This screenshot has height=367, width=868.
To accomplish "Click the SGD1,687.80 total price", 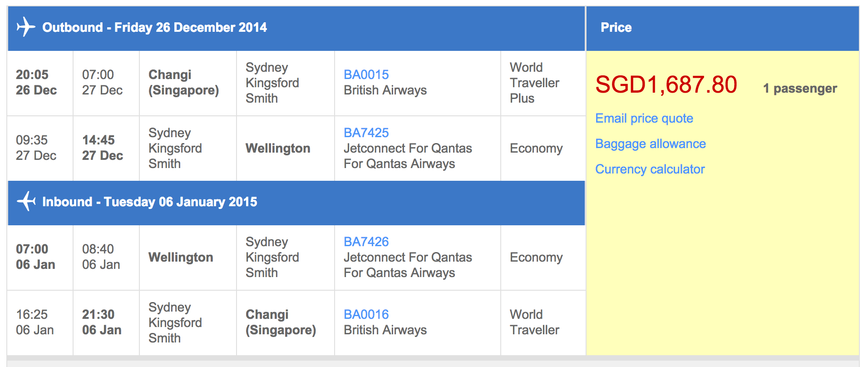I will (666, 85).
